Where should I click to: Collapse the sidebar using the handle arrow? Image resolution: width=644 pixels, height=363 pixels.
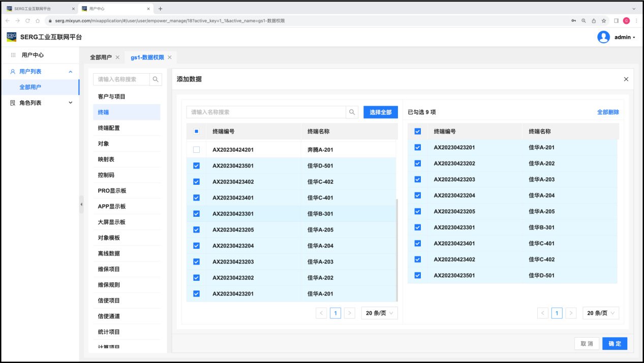click(x=81, y=204)
